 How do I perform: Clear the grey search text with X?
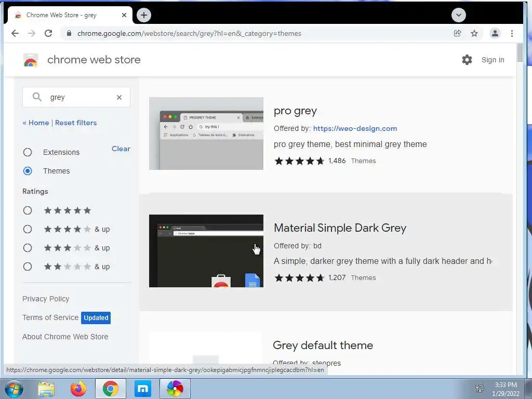coord(119,97)
